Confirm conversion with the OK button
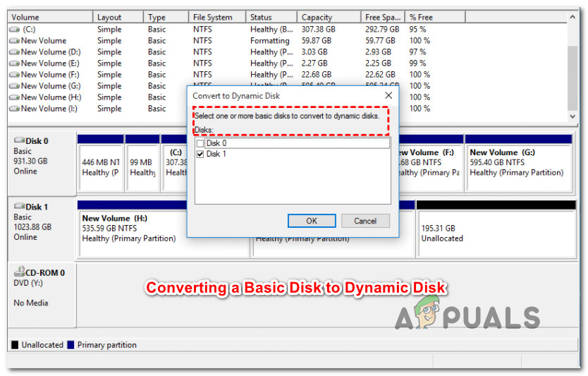 click(x=312, y=221)
